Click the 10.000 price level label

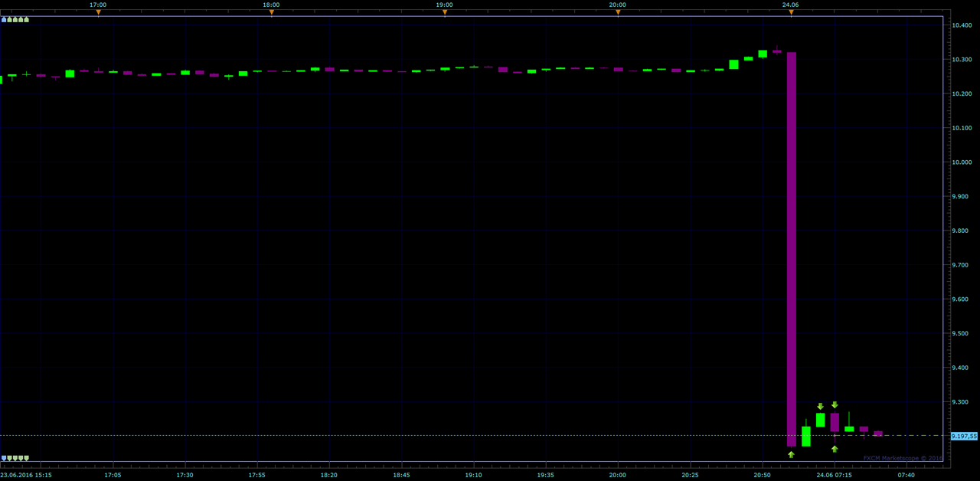[x=962, y=162]
